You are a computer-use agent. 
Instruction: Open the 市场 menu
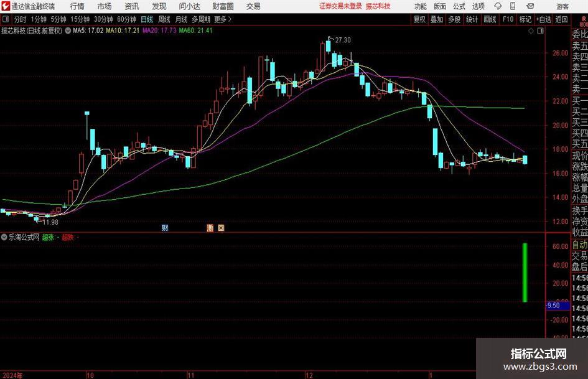pos(105,6)
